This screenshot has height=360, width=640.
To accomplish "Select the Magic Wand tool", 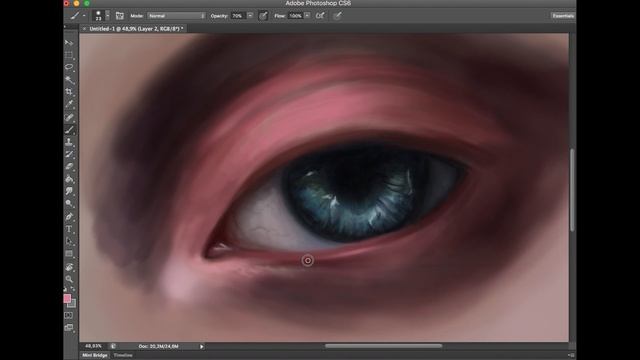I will (69, 80).
